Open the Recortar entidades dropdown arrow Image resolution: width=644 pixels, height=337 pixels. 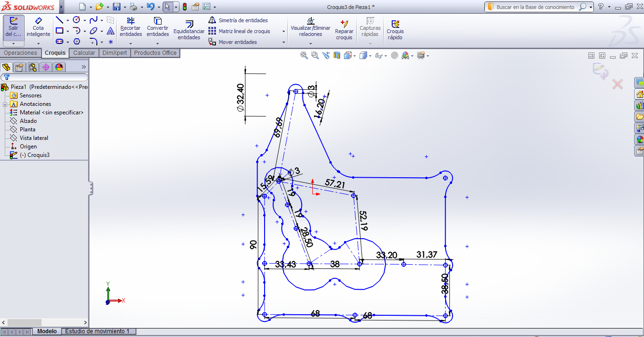coord(131,43)
